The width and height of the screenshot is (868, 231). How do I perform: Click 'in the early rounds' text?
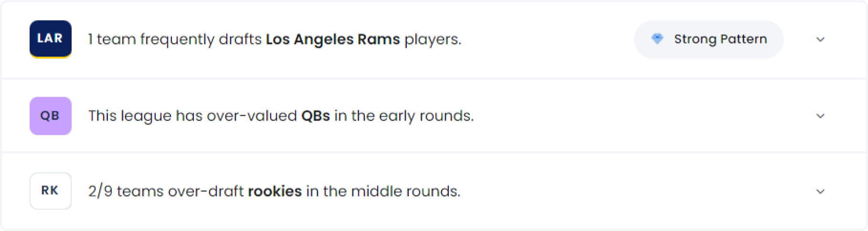(x=404, y=116)
